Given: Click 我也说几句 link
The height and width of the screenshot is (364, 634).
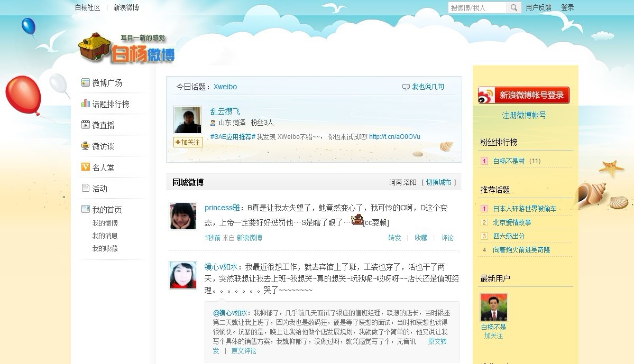Looking at the screenshot, I should [428, 87].
